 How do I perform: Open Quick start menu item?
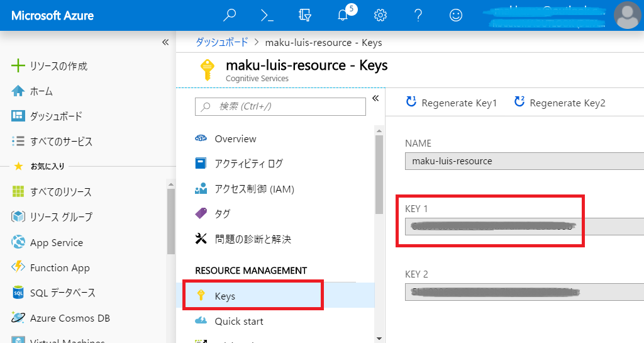coord(239,321)
